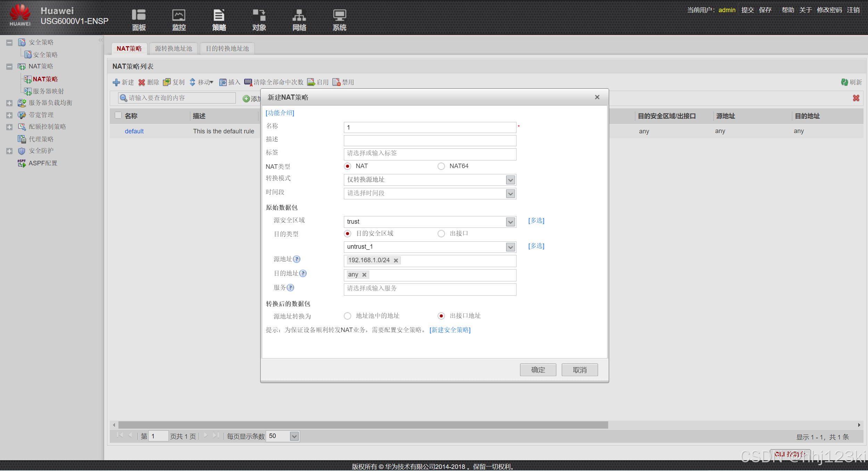Click the 刷新 refresh icon
868x471 pixels.
tap(844, 82)
